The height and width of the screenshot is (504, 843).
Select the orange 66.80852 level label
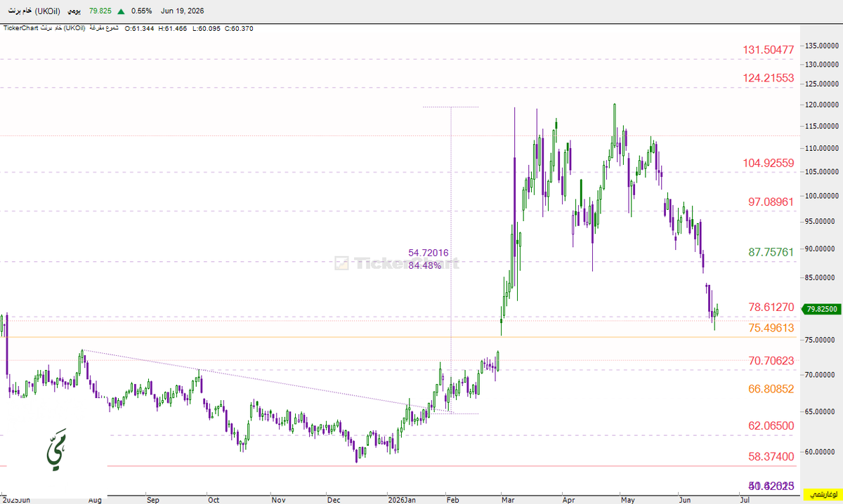click(x=771, y=388)
